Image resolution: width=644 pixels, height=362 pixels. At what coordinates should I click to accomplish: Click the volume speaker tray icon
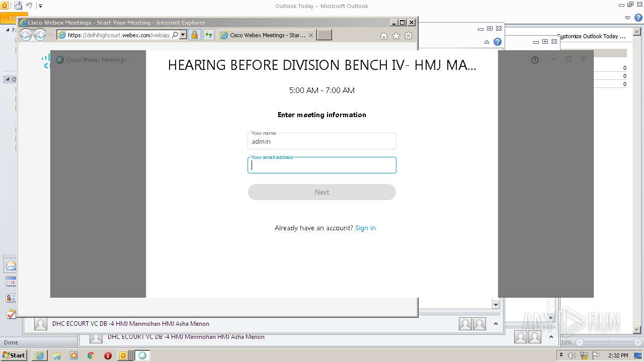tap(572, 355)
